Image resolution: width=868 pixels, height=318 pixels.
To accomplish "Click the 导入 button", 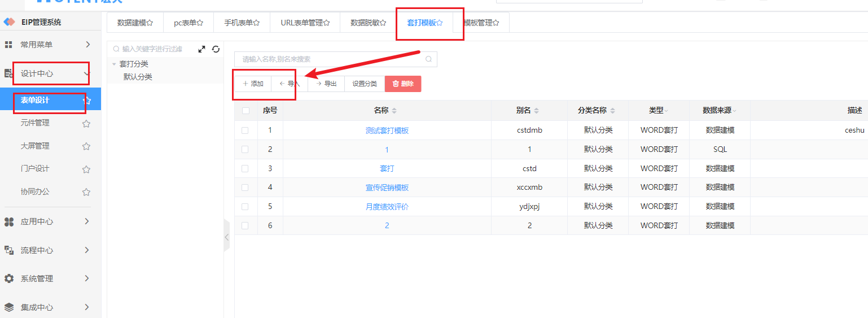I will [290, 84].
